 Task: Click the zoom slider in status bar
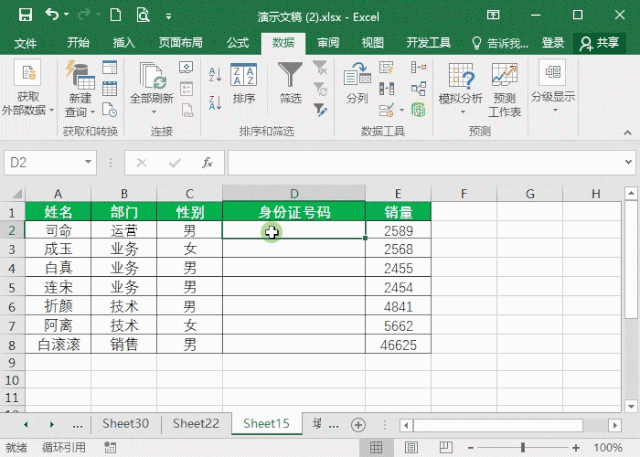[523, 447]
